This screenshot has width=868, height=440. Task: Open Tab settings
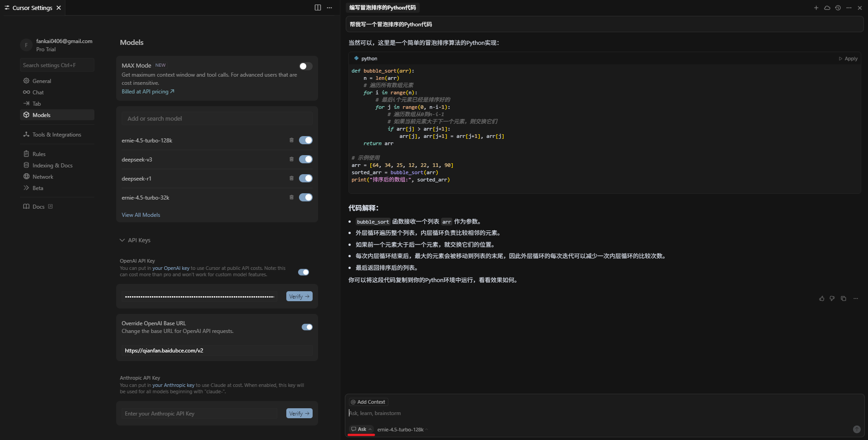point(57,103)
